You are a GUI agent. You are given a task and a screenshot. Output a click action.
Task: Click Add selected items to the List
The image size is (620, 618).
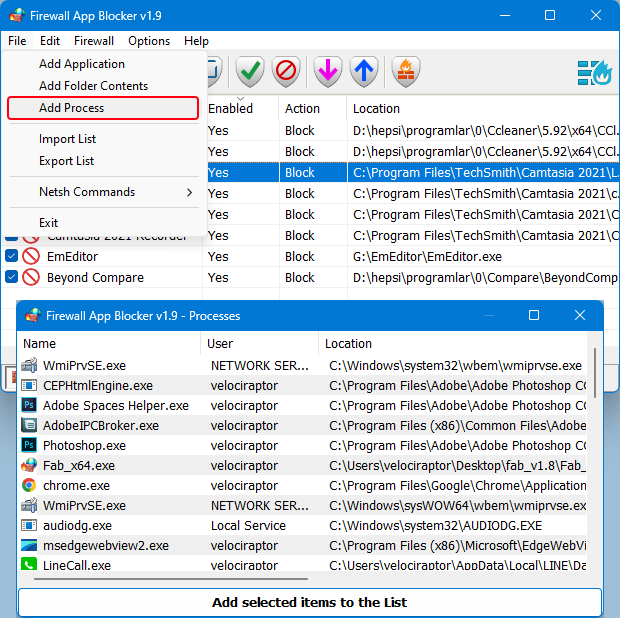point(309,602)
